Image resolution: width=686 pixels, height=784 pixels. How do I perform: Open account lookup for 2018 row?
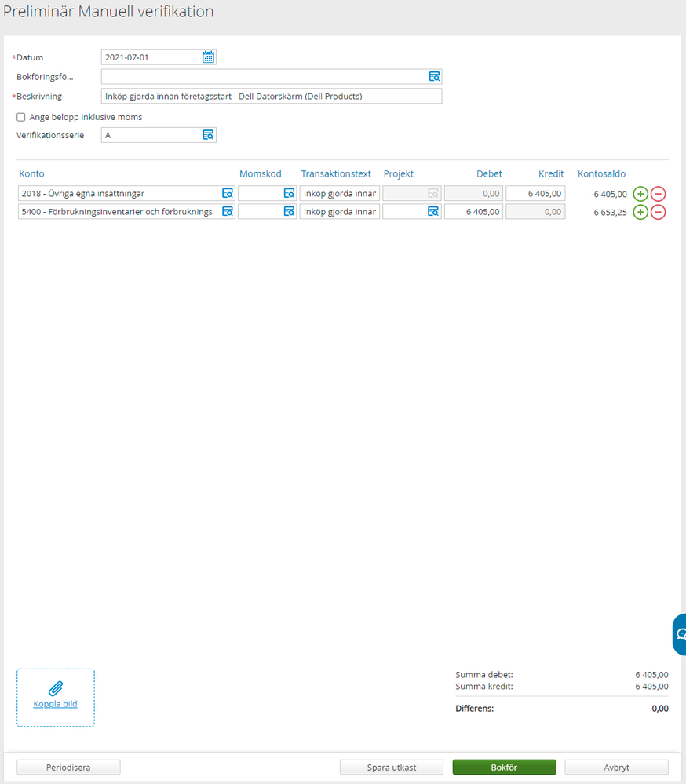pyautogui.click(x=227, y=193)
